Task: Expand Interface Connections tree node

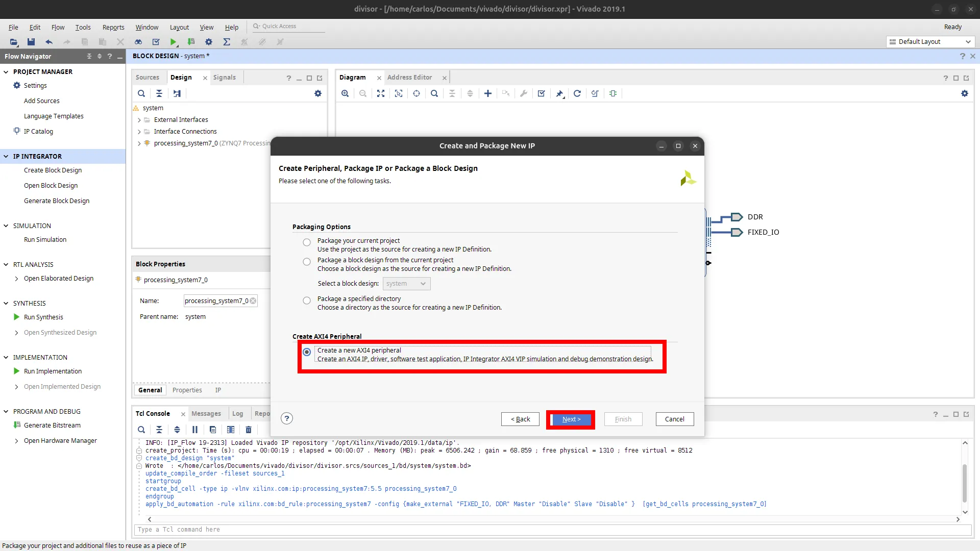Action: tap(139, 132)
